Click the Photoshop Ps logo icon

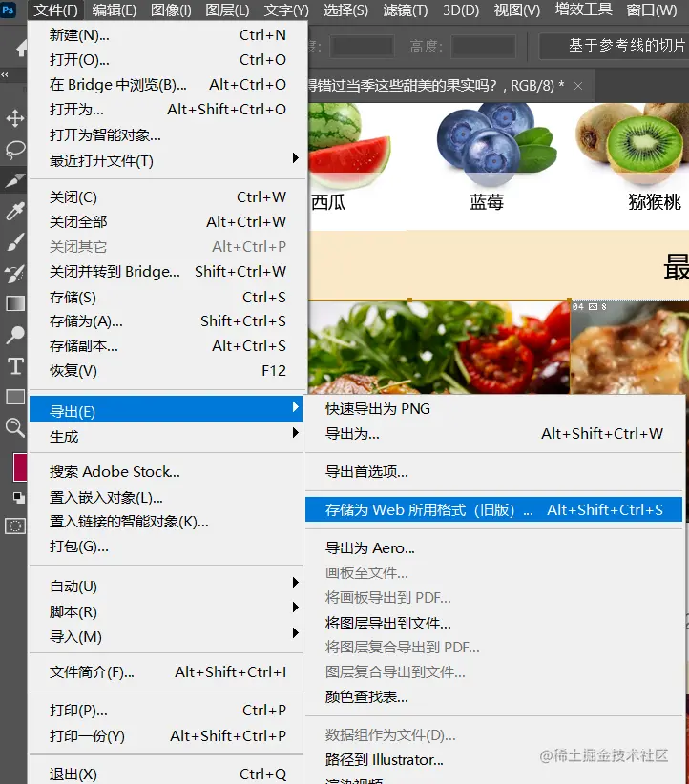tap(8, 10)
